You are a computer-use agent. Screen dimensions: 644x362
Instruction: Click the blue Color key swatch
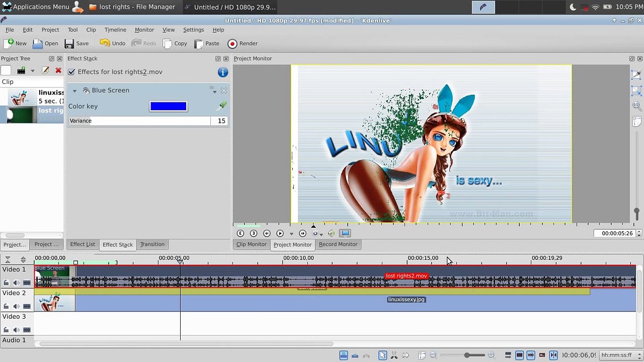pos(168,106)
